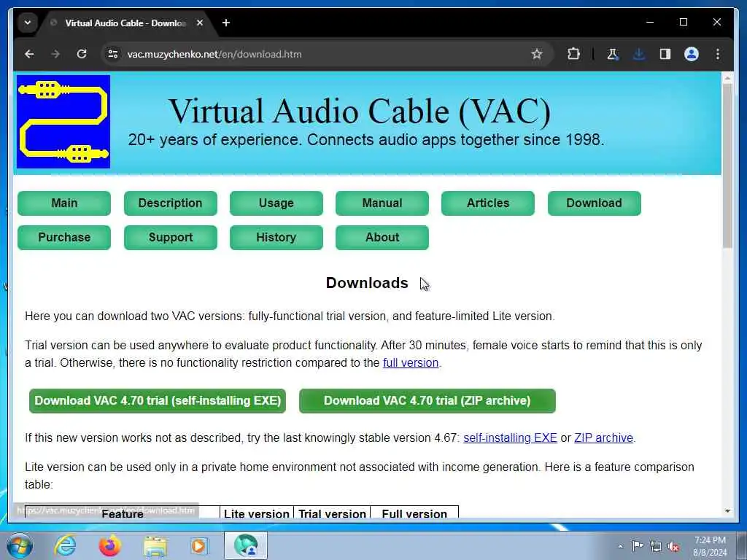Click the address bar URL field
Viewport: 747px width, 560px height.
[x=324, y=54]
